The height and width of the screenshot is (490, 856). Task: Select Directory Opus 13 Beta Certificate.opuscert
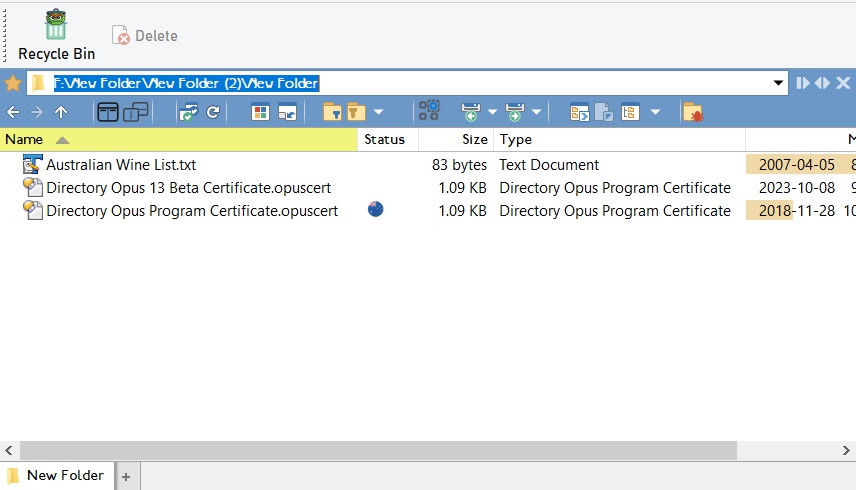click(188, 188)
